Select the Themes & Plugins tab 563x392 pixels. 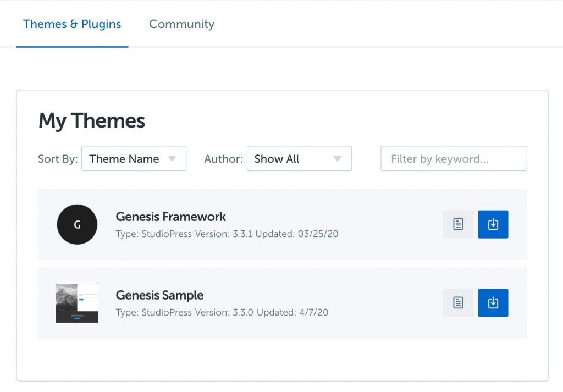[x=72, y=24]
